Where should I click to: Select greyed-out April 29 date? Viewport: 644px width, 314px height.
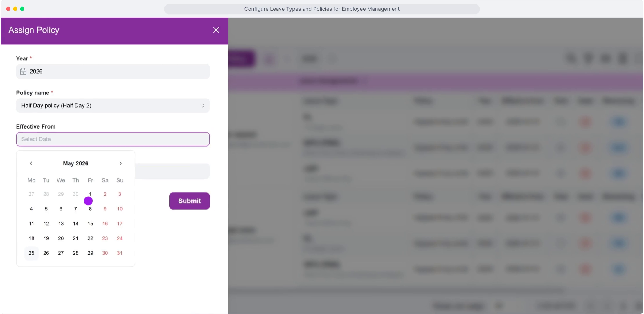point(61,194)
